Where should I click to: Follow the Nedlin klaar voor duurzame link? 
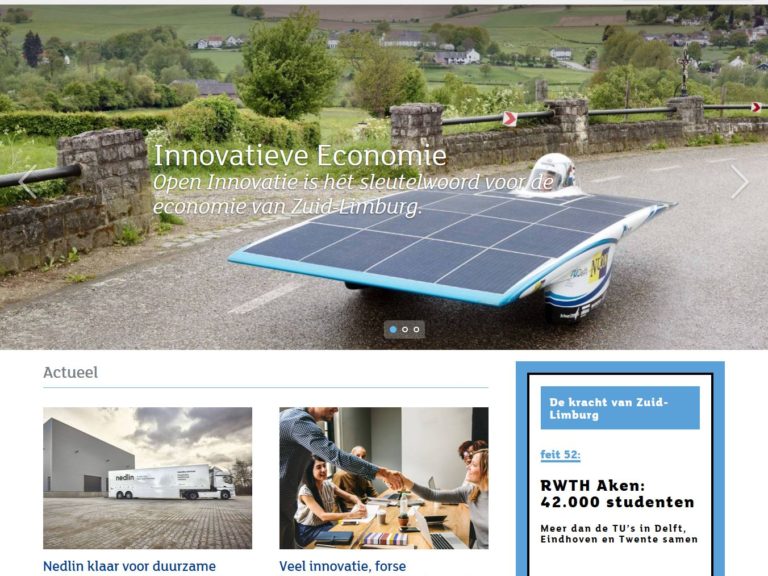tap(129, 566)
